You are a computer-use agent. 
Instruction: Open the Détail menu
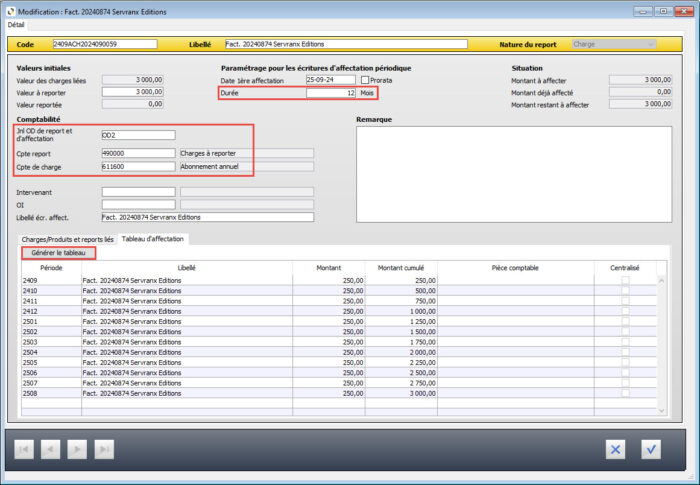point(16,24)
